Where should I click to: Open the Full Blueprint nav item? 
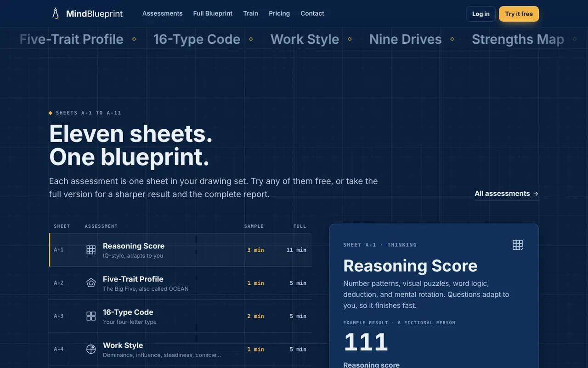(x=213, y=13)
